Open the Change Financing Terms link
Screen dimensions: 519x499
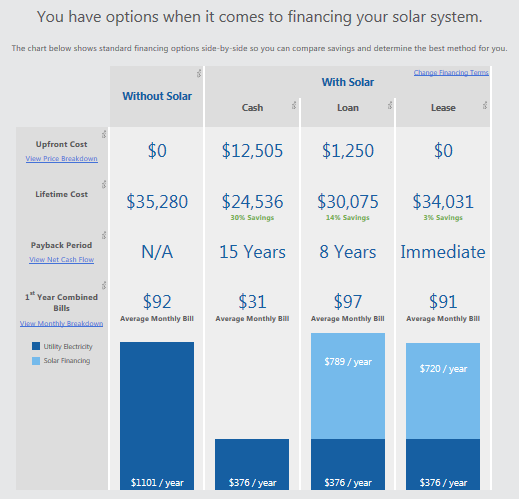pyautogui.click(x=451, y=73)
